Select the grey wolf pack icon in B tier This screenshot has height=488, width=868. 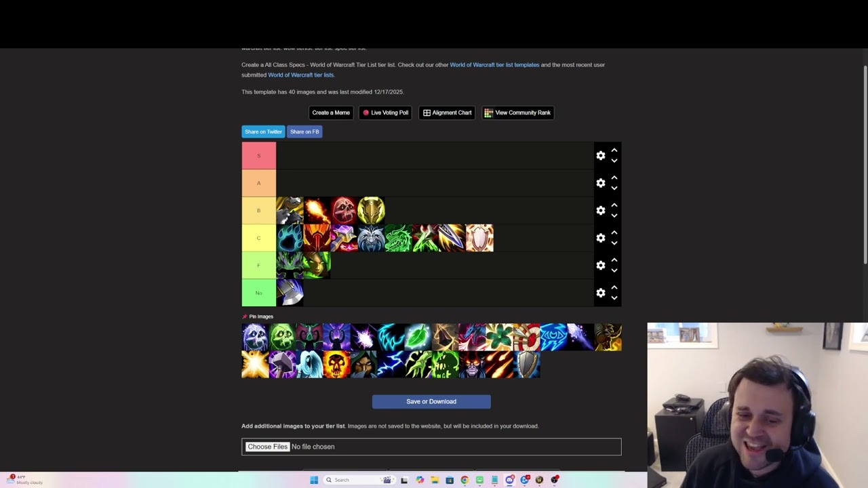point(290,211)
